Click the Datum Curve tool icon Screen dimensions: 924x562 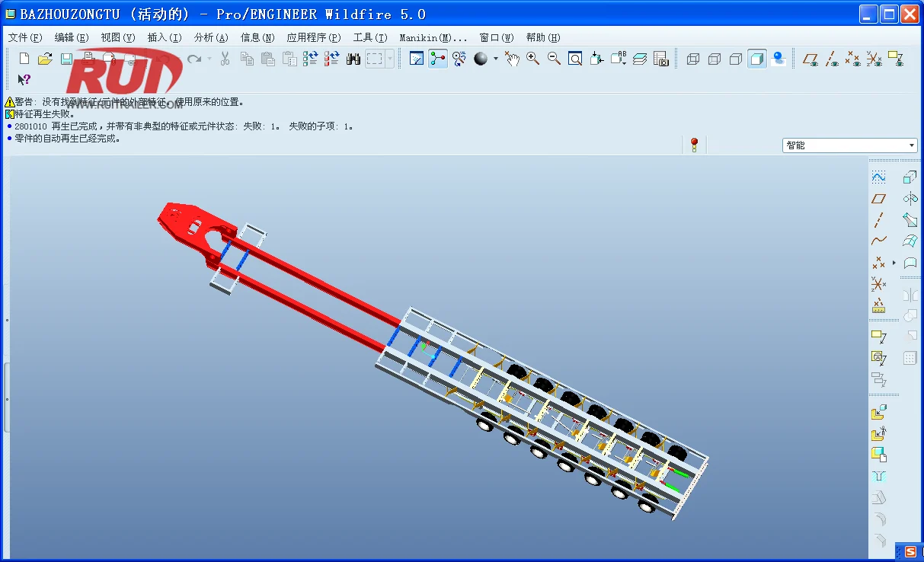pyautogui.click(x=878, y=241)
